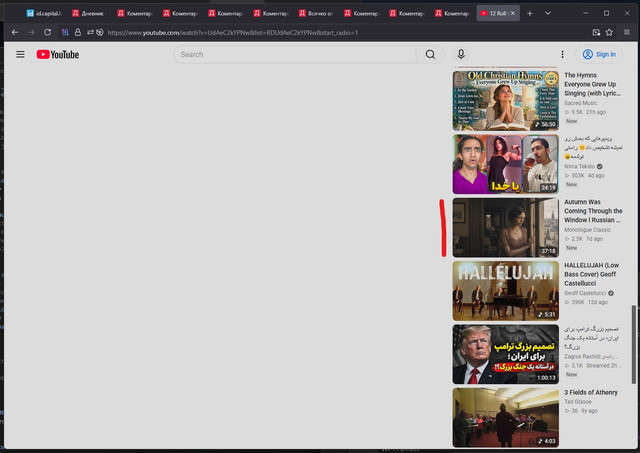Switch to the id.capital tab
The width and height of the screenshot is (640, 453).
tap(44, 13)
